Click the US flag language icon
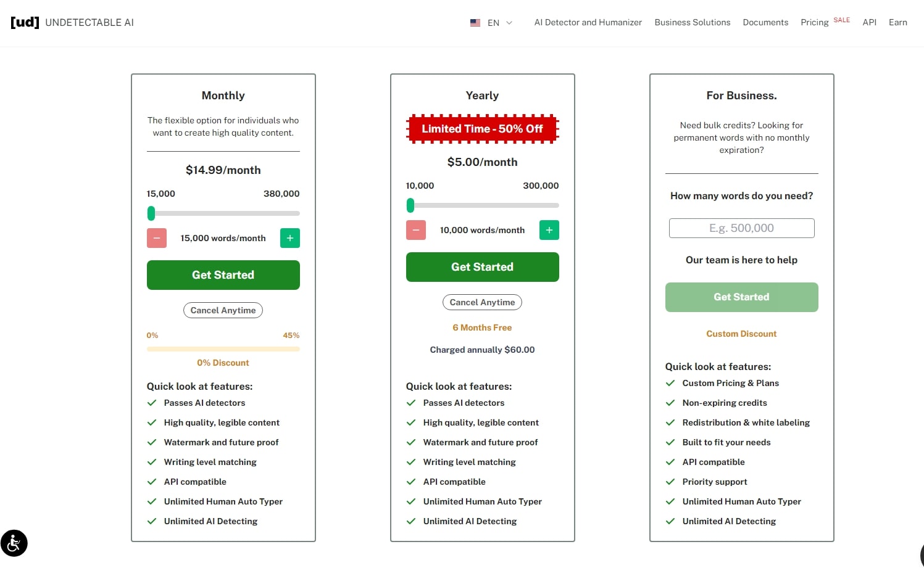 tap(475, 23)
